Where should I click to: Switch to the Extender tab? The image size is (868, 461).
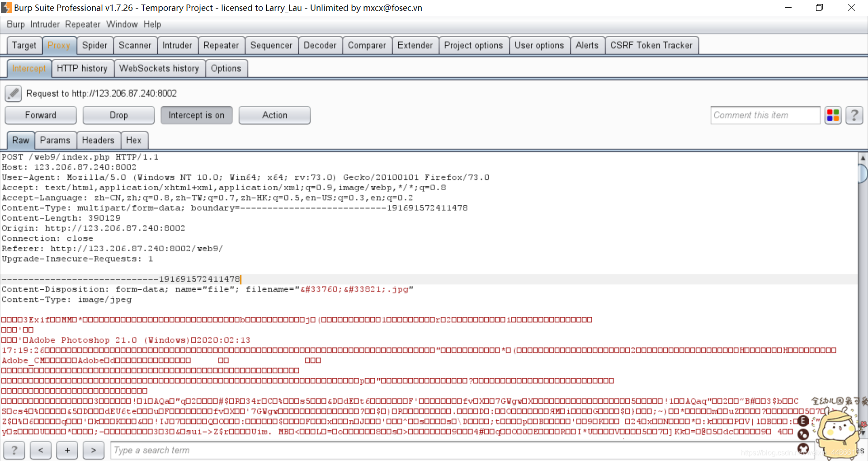point(415,45)
